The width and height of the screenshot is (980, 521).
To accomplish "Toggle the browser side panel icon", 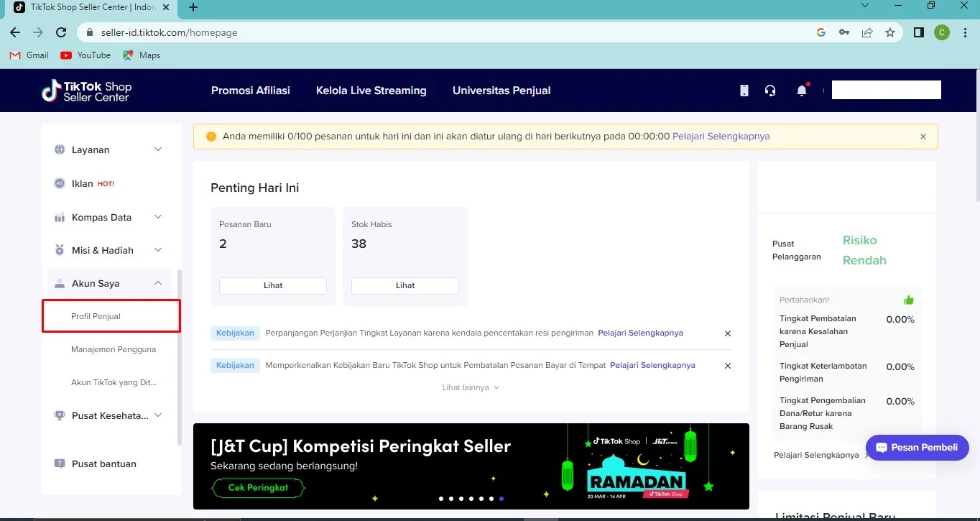I will (x=919, y=32).
